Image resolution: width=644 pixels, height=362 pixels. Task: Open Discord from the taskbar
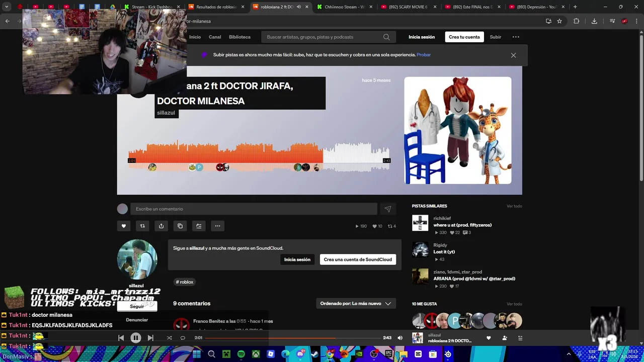tap(300, 354)
